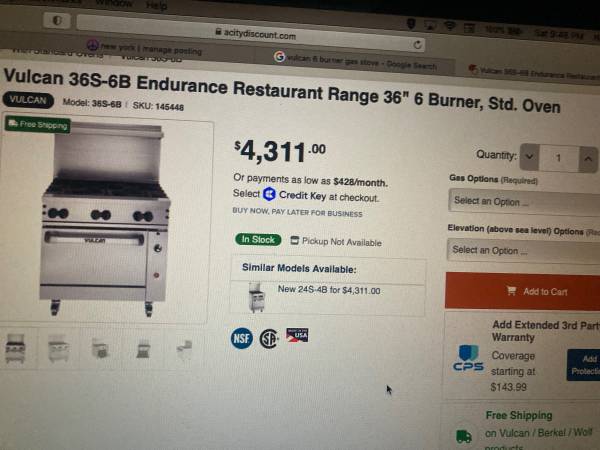
Task: Open the New 24S-4B similar model link
Action: tap(329, 290)
